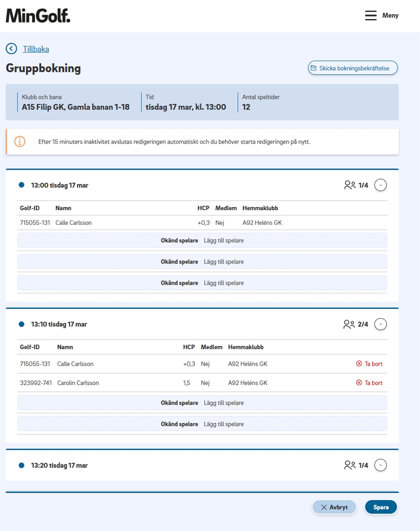Image resolution: width=420 pixels, height=531 pixels.
Task: Click players icon for 13:20 slot
Action: [x=350, y=465]
